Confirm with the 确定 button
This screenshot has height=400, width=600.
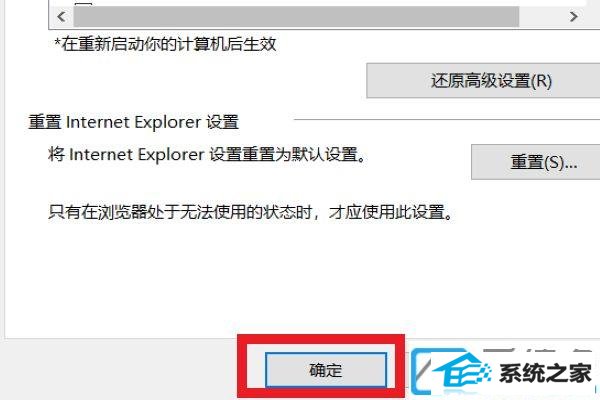click(x=326, y=370)
